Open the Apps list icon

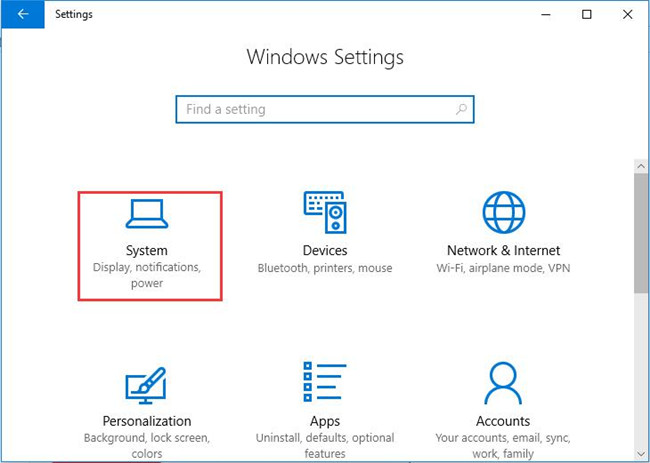[325, 382]
